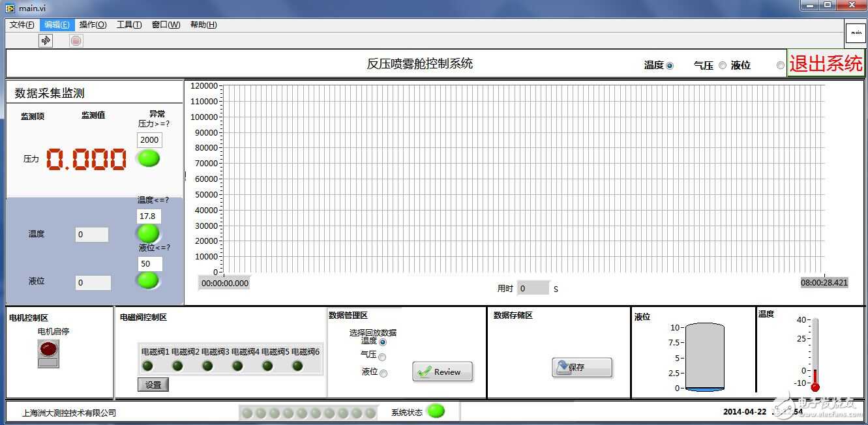Click the 液位 monitored value field
Screen dimensions: 868x425
coord(93,283)
